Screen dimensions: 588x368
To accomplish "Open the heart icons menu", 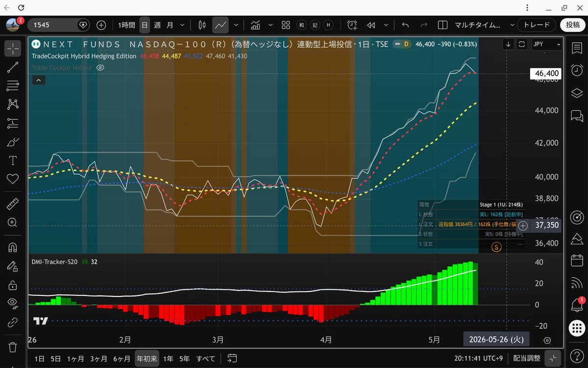I will point(13,179).
